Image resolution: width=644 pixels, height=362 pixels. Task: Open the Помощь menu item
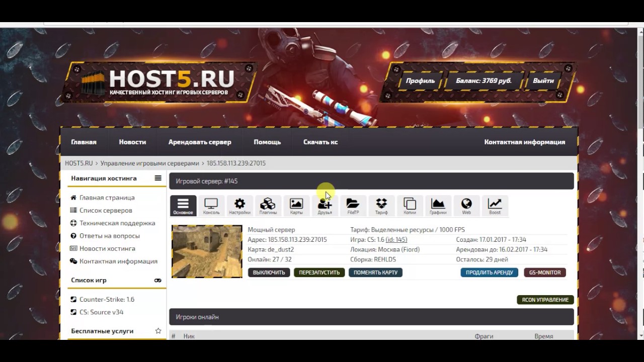267,142
